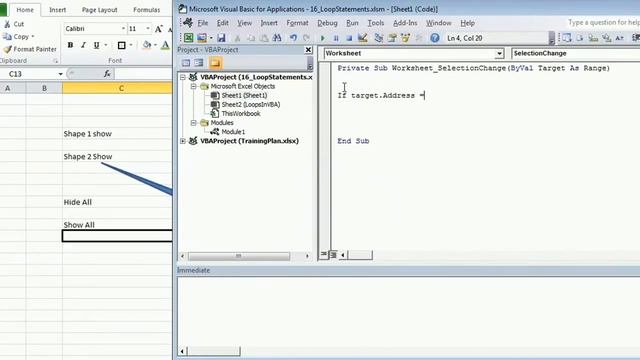
Task: Open the View menu in VBA editor
Action: click(x=244, y=23)
